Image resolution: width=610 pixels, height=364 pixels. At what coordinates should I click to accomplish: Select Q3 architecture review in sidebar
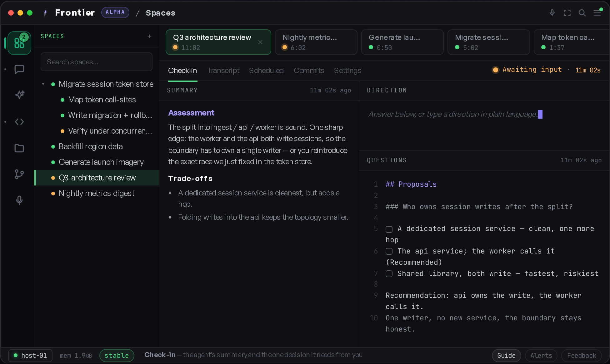click(97, 178)
